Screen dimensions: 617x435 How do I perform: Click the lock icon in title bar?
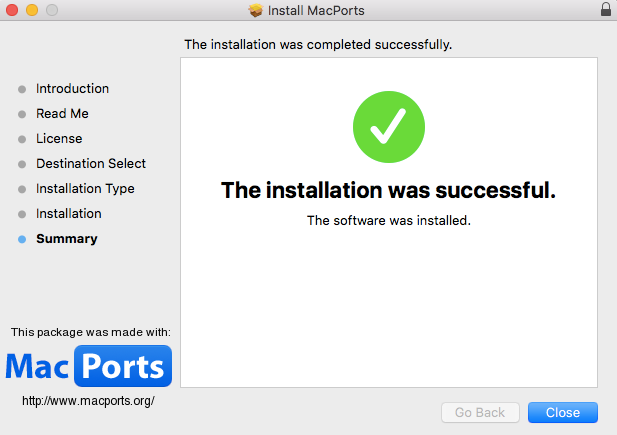tap(606, 9)
